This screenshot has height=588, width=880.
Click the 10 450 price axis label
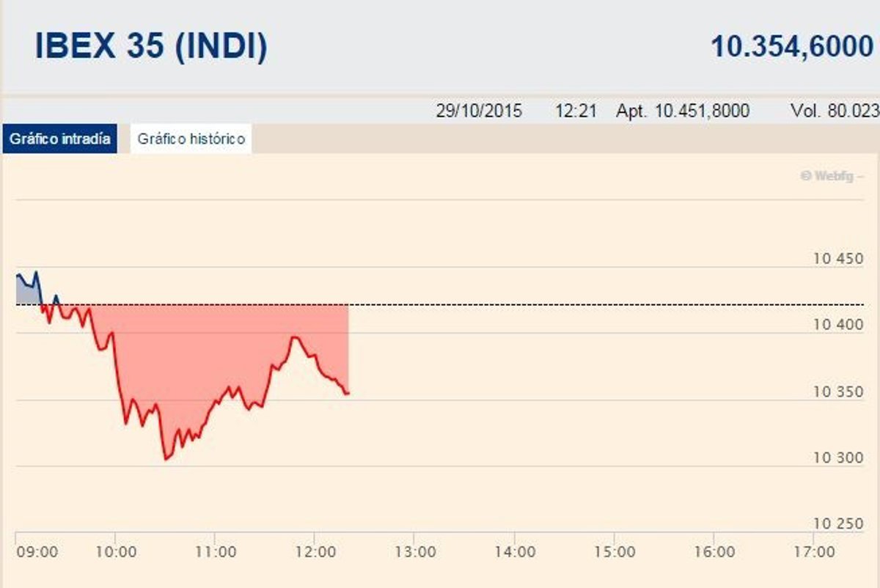837,259
